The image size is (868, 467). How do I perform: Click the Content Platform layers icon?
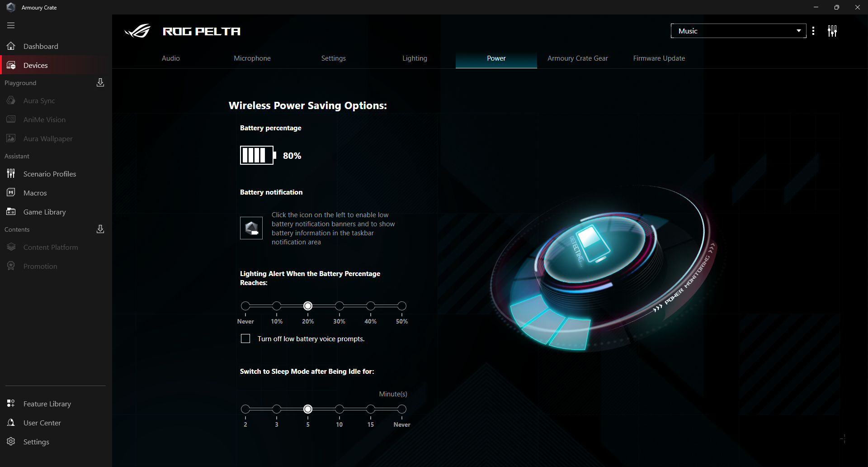tap(11, 247)
